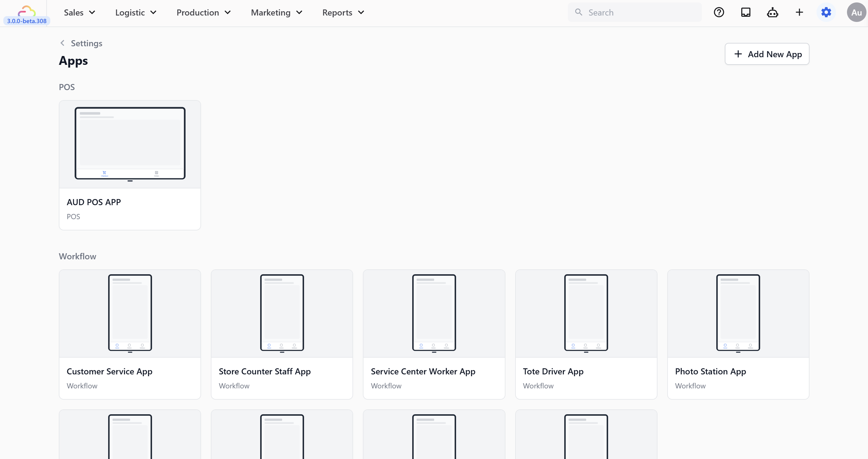Screen dimensions: 868x459
Task: Select the Tote Driver App title
Action: pos(553,371)
